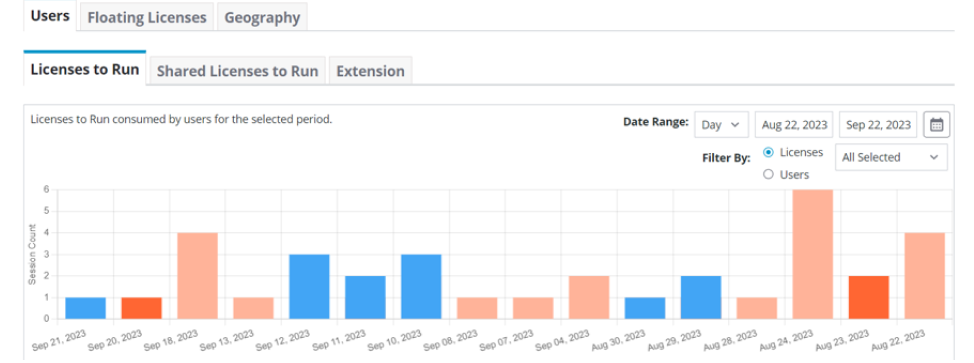Click the Date Range label

tap(656, 122)
